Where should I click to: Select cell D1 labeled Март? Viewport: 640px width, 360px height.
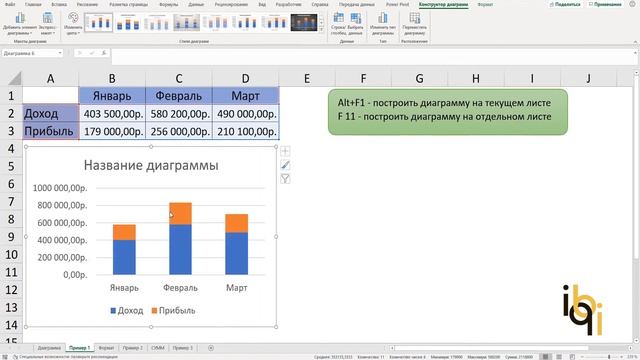[x=246, y=96]
